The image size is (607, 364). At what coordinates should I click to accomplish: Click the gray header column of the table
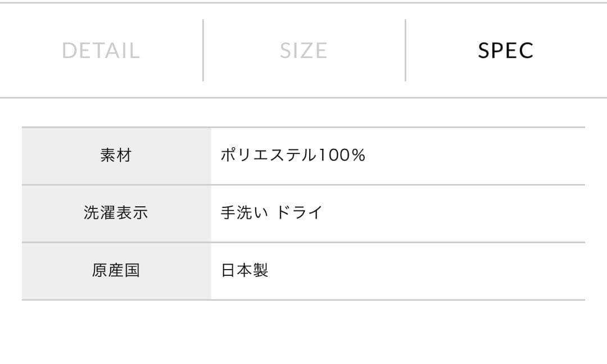(x=116, y=213)
